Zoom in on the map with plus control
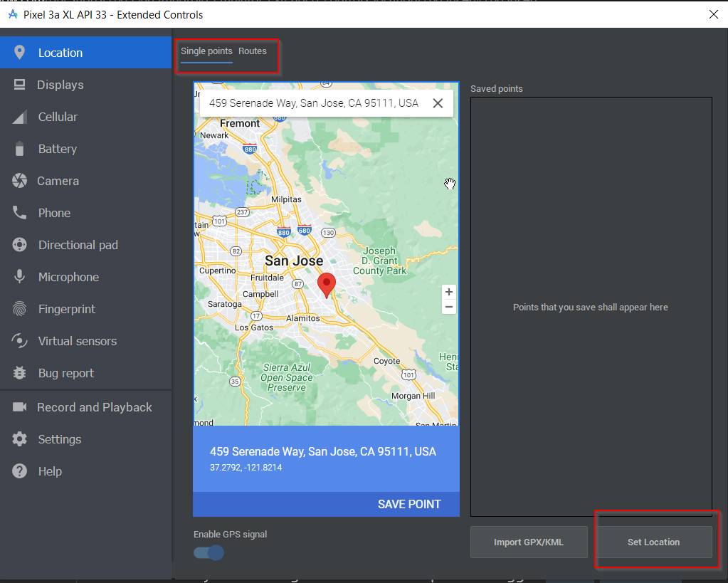The width and height of the screenshot is (728, 583). coord(448,291)
